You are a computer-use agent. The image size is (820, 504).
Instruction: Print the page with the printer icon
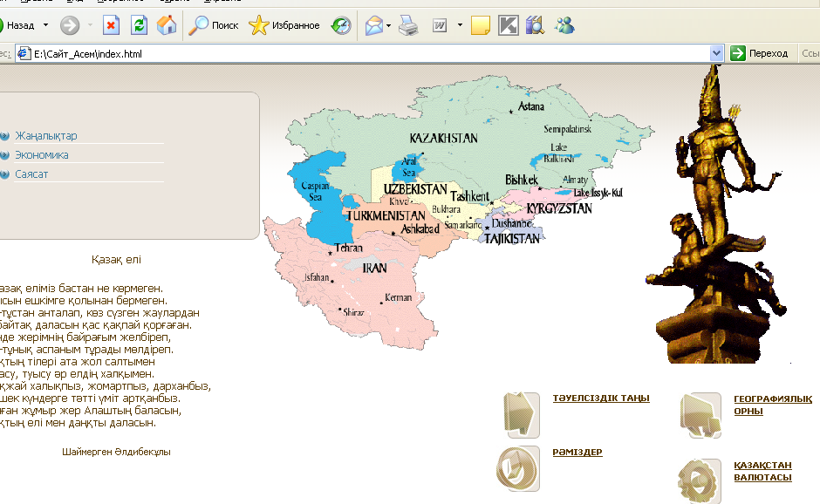point(408,25)
